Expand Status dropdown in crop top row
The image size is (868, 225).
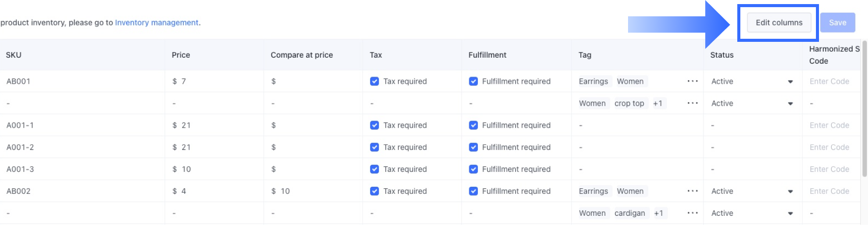[790, 104]
